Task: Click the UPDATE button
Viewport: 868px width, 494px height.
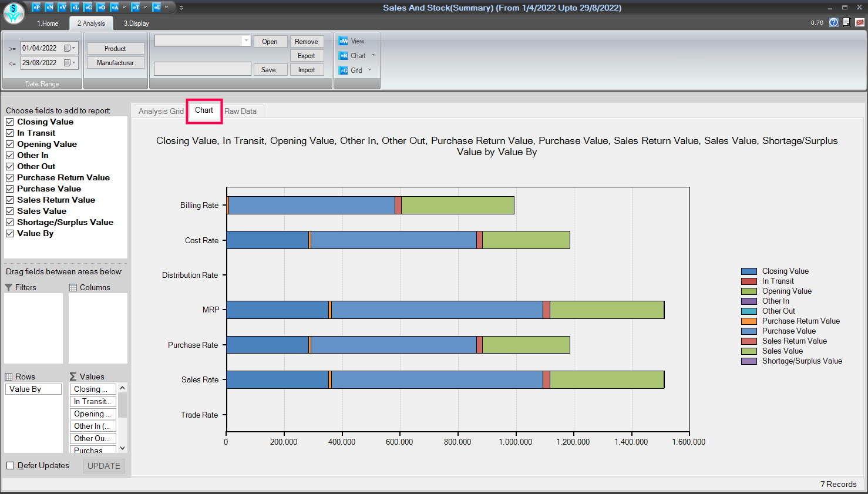Action: (104, 466)
